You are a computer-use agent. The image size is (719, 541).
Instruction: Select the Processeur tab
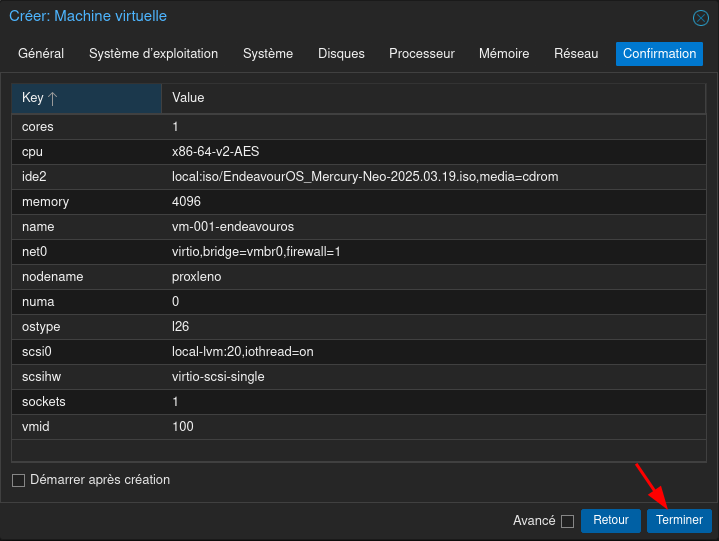[x=421, y=54]
